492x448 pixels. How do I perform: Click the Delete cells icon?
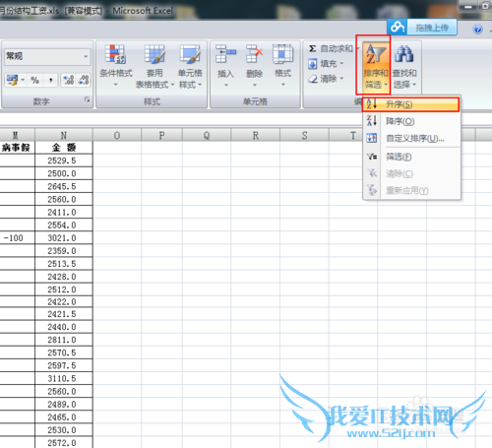tap(255, 54)
